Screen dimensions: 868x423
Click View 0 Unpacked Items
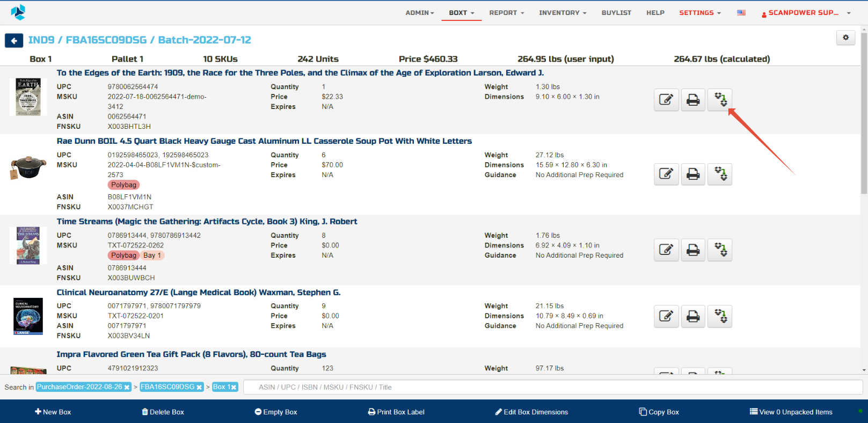[x=791, y=412]
